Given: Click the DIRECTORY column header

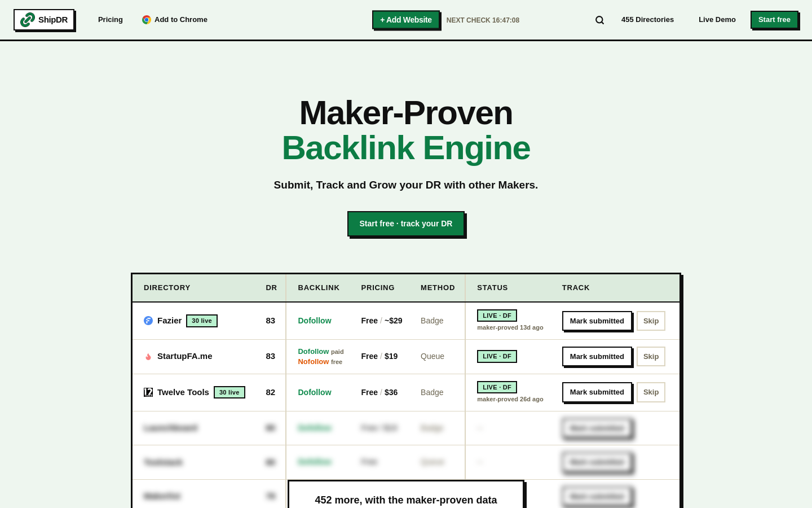Looking at the screenshot, I should [167, 288].
